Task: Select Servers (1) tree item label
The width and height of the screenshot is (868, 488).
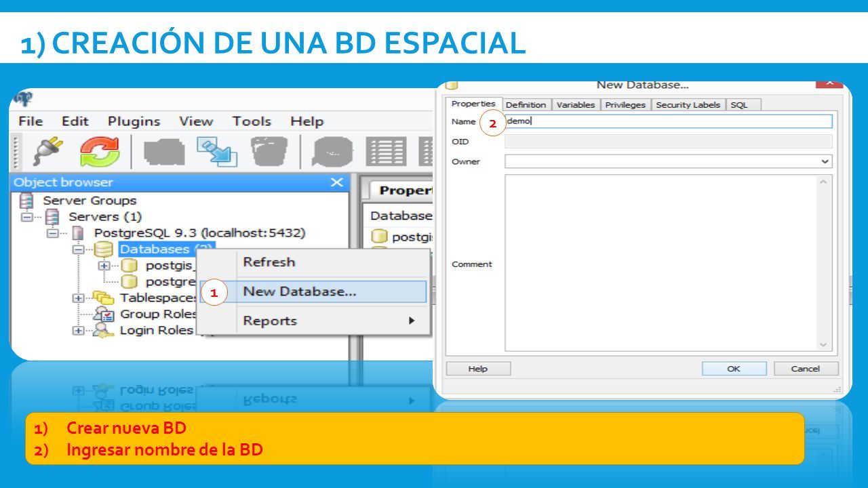Action: pos(105,217)
